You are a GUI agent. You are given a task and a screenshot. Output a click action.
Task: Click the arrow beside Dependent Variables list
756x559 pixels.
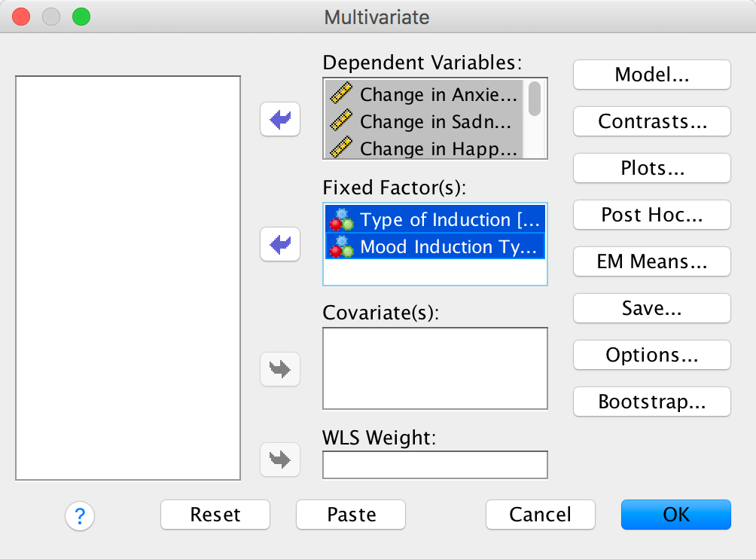280,120
